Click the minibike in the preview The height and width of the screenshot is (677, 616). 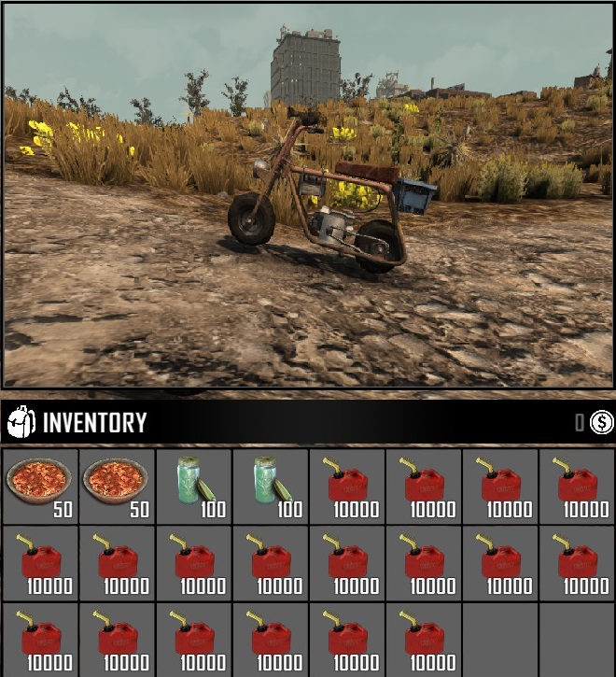pos(331,191)
